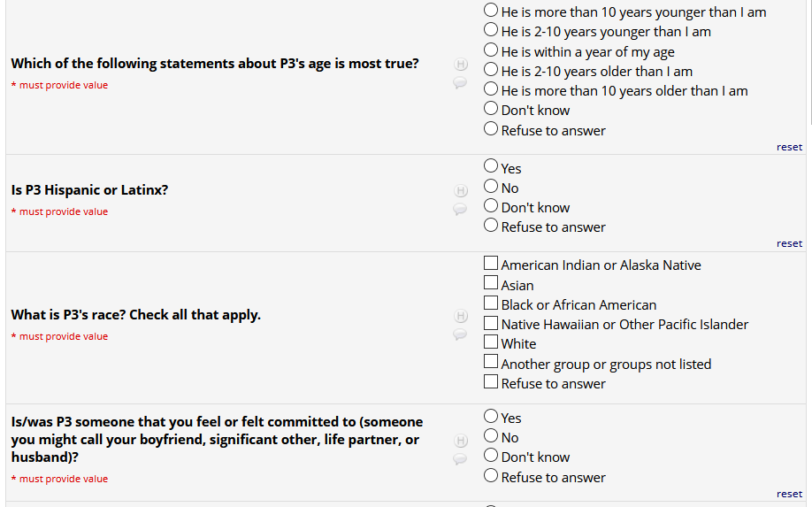Select 'He is 2-10 years younger than I am'

point(491,31)
